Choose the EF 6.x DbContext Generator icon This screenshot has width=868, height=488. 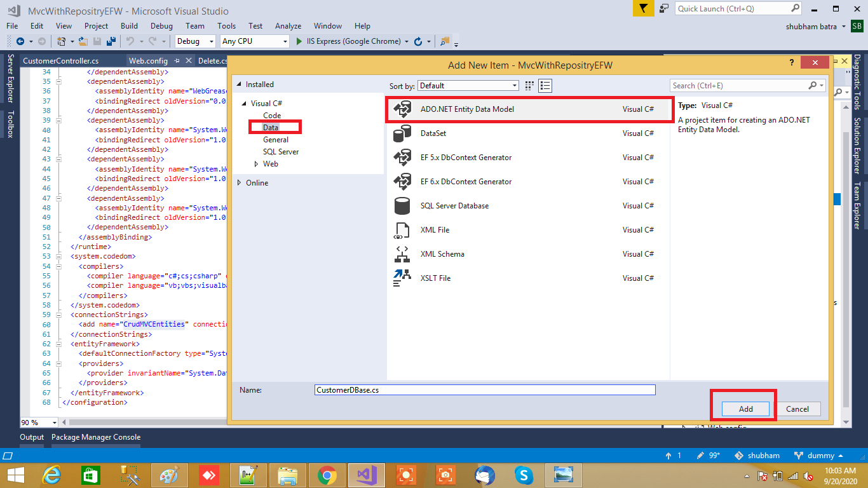(402, 182)
